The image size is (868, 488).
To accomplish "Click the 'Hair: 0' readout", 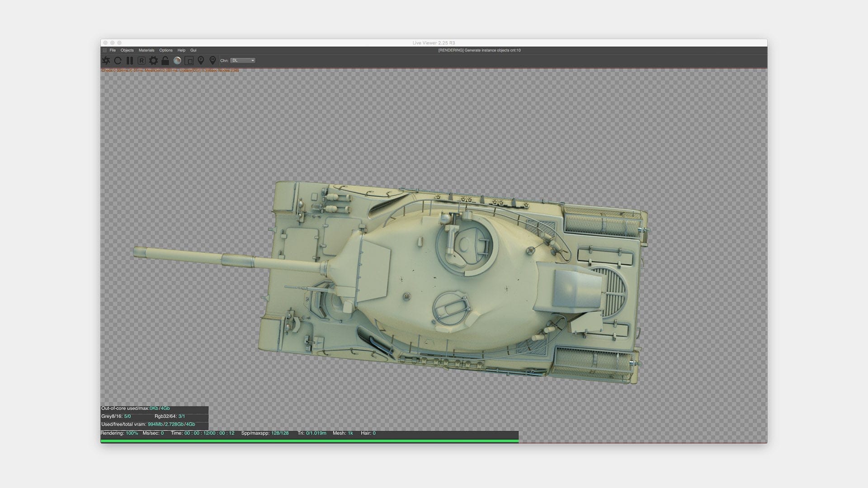I will (x=368, y=433).
